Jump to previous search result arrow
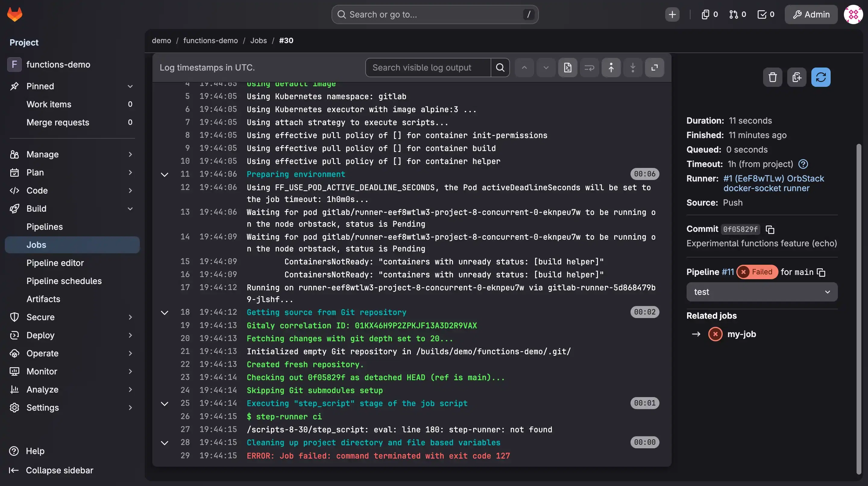Image resolution: width=868 pixels, height=486 pixels. pos(524,68)
